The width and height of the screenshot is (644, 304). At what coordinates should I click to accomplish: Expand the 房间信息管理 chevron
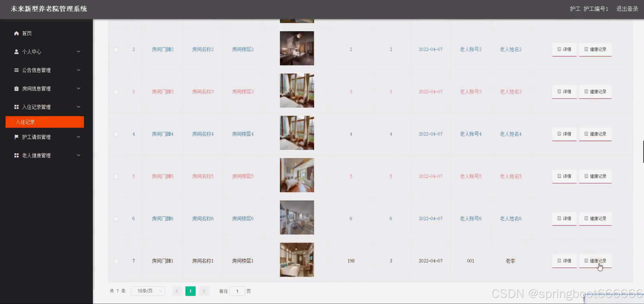click(x=79, y=89)
